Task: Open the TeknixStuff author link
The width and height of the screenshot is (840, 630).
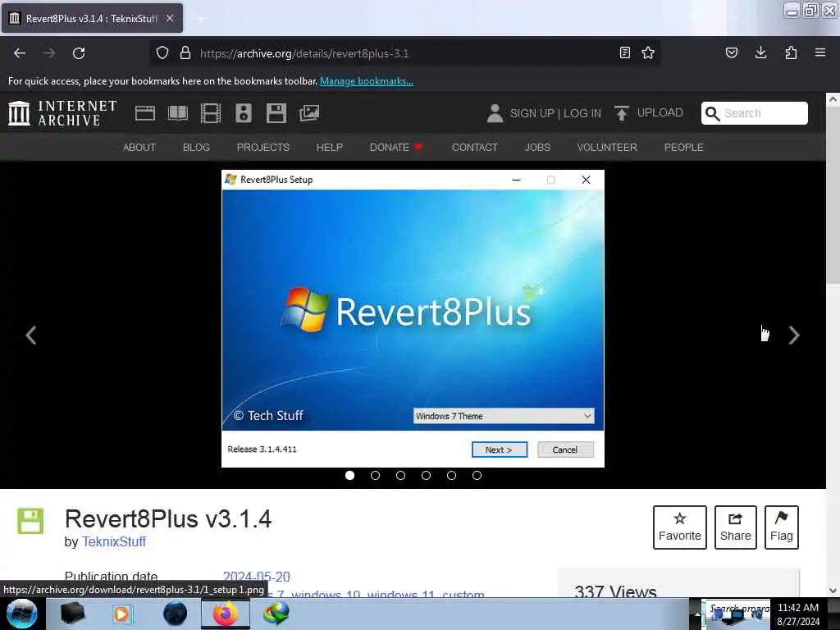Action: [x=113, y=541]
